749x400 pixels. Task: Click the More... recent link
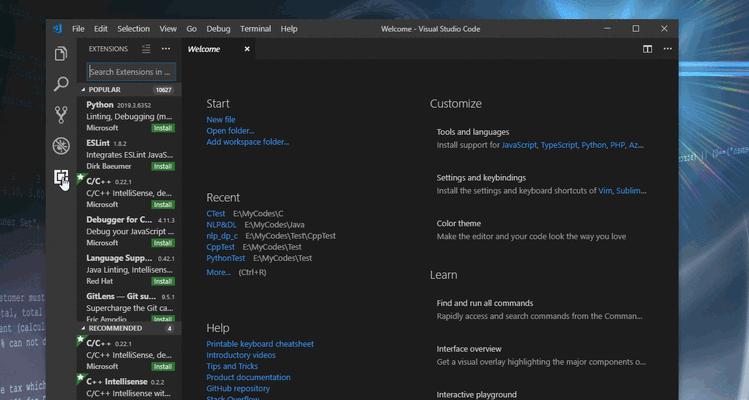(218, 272)
